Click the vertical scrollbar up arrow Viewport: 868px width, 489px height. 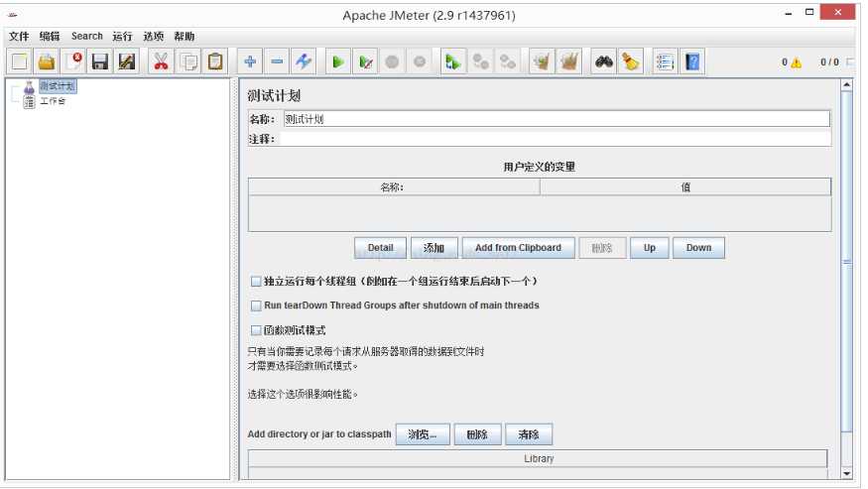pos(846,85)
